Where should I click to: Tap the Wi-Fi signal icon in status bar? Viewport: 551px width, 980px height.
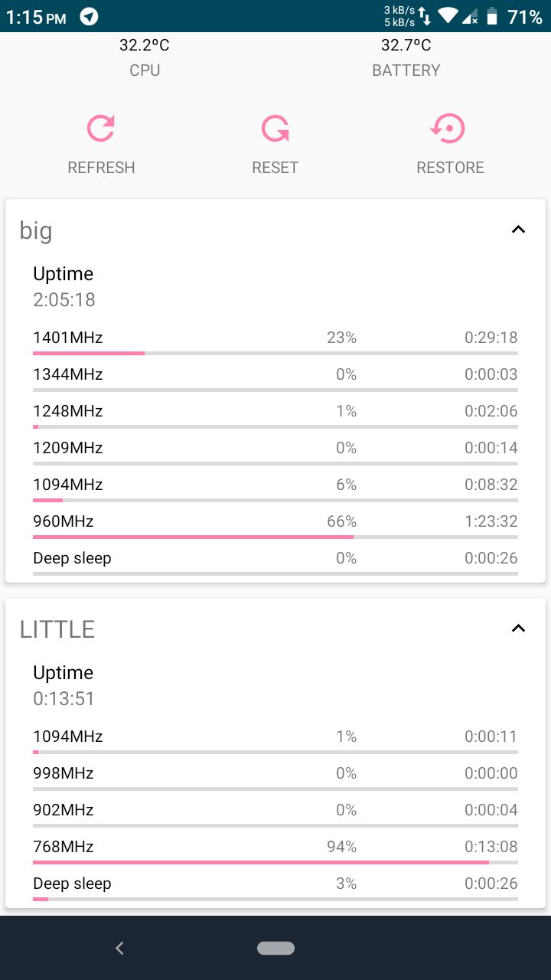click(x=448, y=16)
